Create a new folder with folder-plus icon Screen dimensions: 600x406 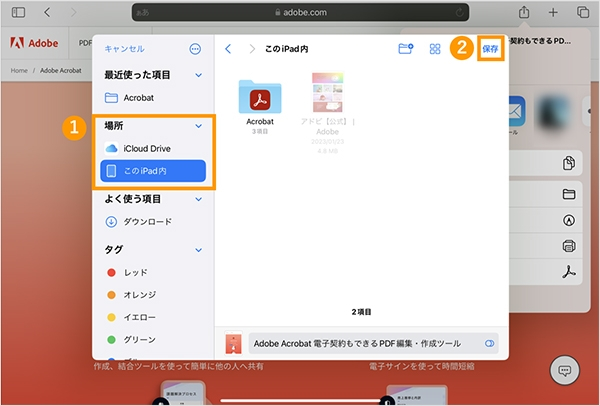pos(406,49)
